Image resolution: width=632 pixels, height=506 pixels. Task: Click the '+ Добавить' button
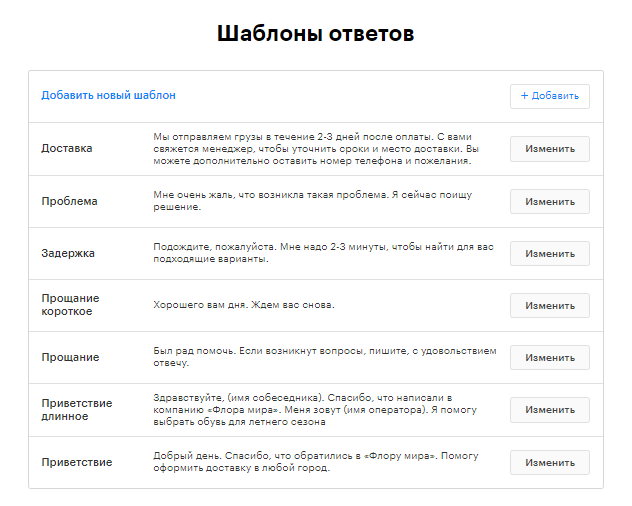coord(549,96)
